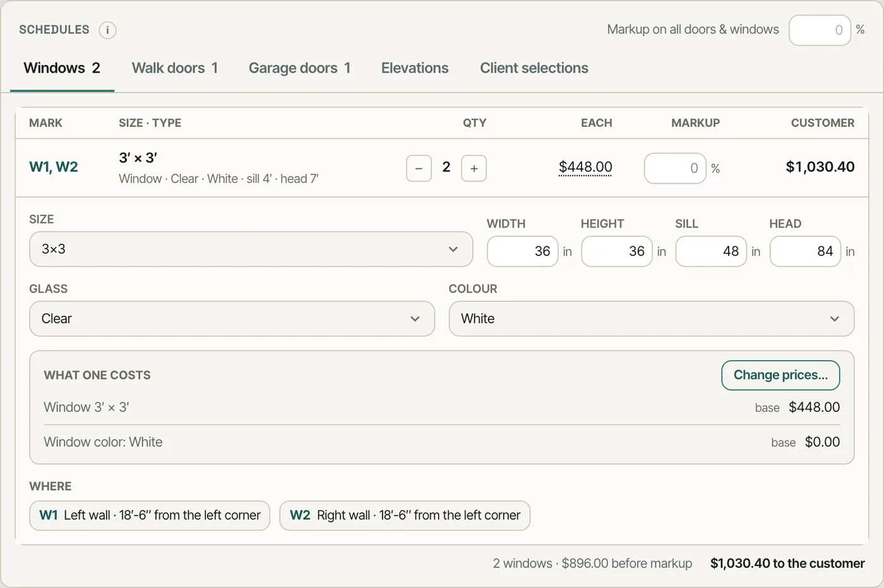Click the 2 windows before markup summary
884x588 pixels.
point(592,563)
